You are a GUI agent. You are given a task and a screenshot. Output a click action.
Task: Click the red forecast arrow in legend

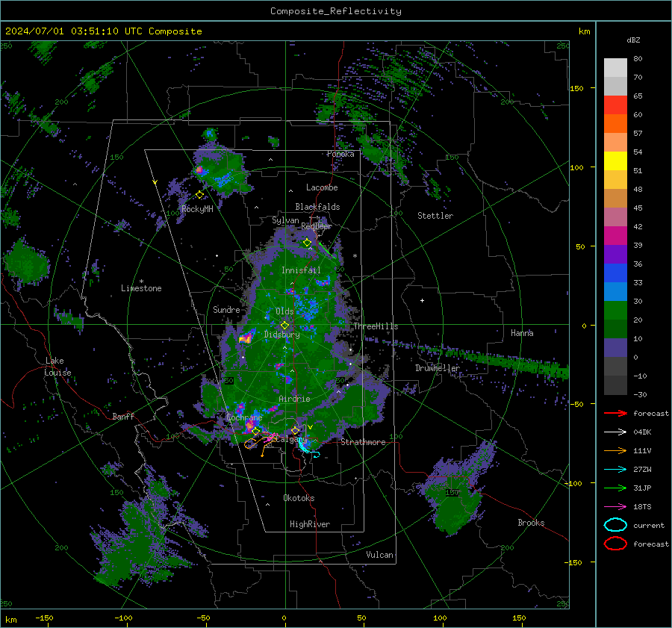click(x=615, y=413)
